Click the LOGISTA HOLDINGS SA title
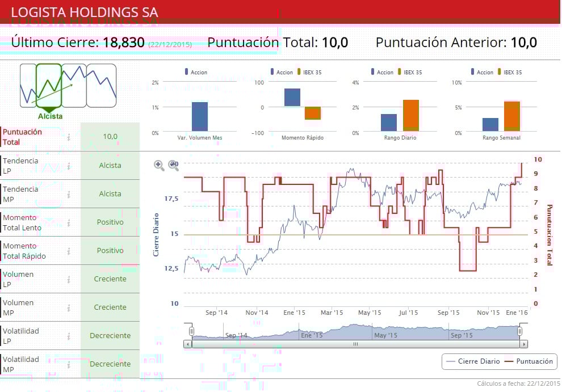Image resolution: width=562 pixels, height=392 pixels. pyautogui.click(x=85, y=12)
